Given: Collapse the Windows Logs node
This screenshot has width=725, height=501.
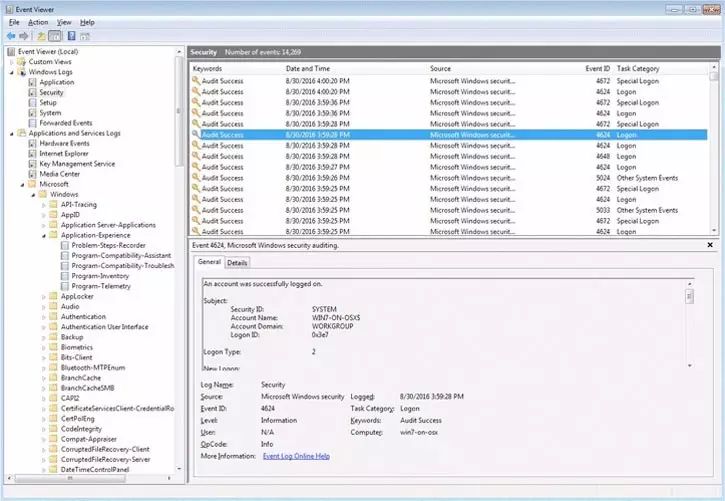Looking at the screenshot, I should [x=13, y=72].
